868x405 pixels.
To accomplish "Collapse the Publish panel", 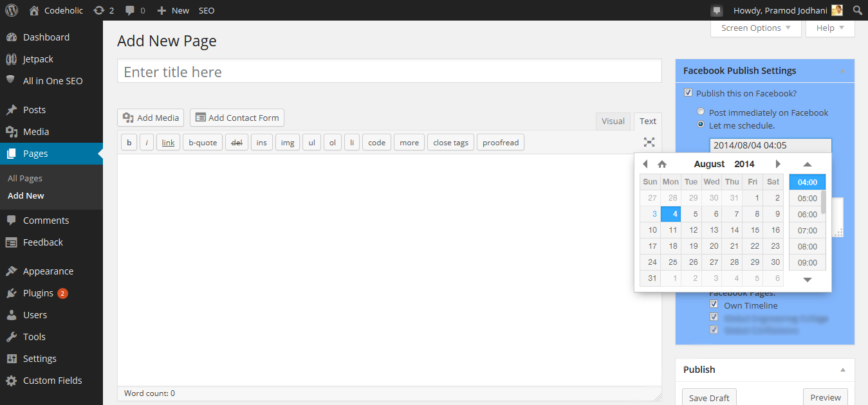I will click(x=842, y=370).
